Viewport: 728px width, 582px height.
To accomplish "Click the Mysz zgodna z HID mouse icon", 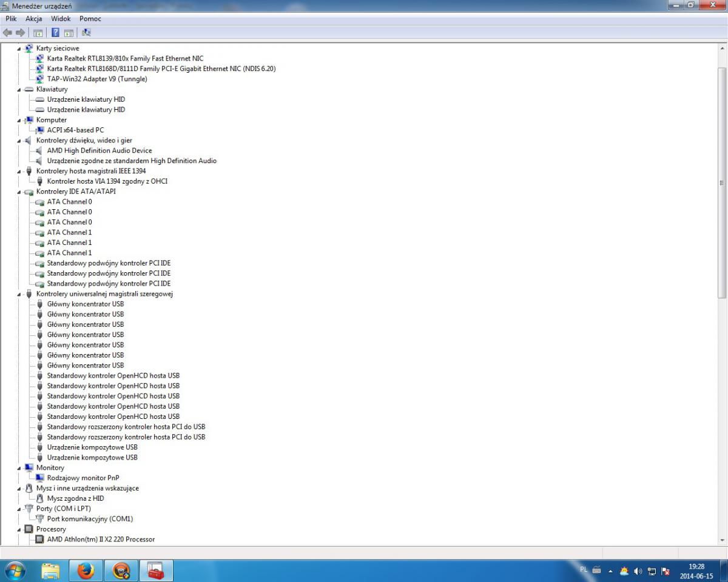I will (x=40, y=499).
